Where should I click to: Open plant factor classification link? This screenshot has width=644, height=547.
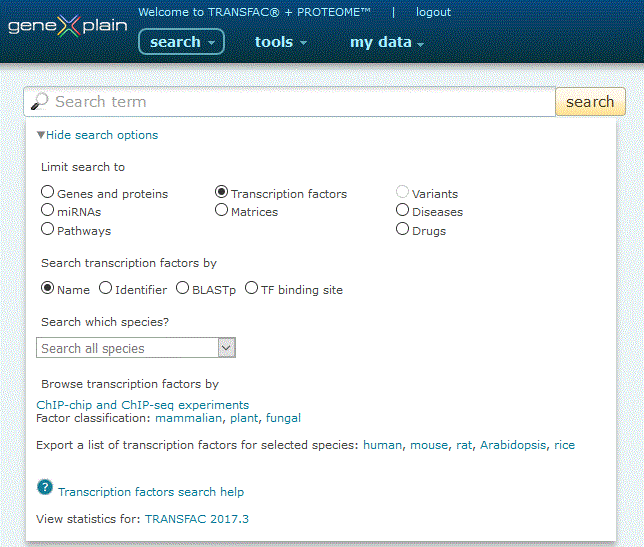244,418
